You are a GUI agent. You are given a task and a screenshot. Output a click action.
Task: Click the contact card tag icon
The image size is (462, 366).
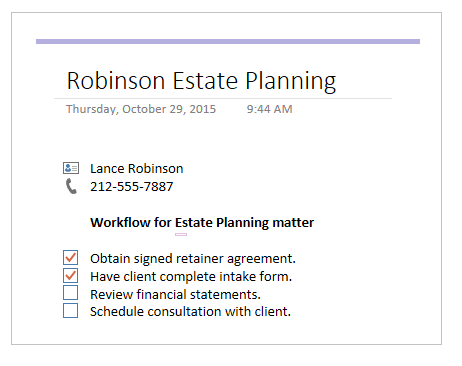coord(71,168)
